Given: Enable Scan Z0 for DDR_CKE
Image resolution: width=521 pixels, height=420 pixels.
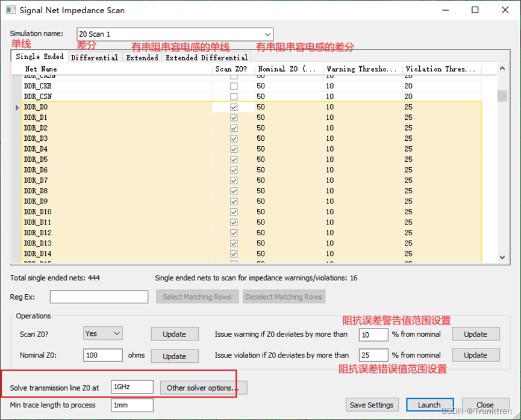Looking at the screenshot, I should (x=233, y=86).
